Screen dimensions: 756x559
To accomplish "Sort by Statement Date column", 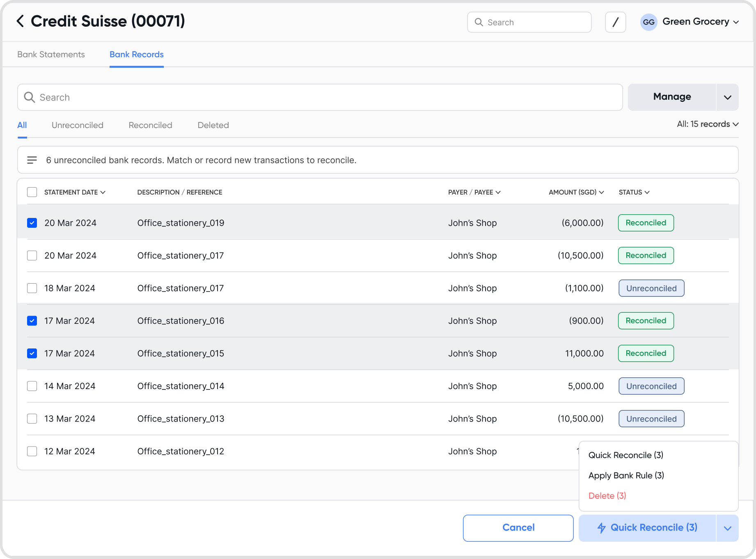I will 75,192.
